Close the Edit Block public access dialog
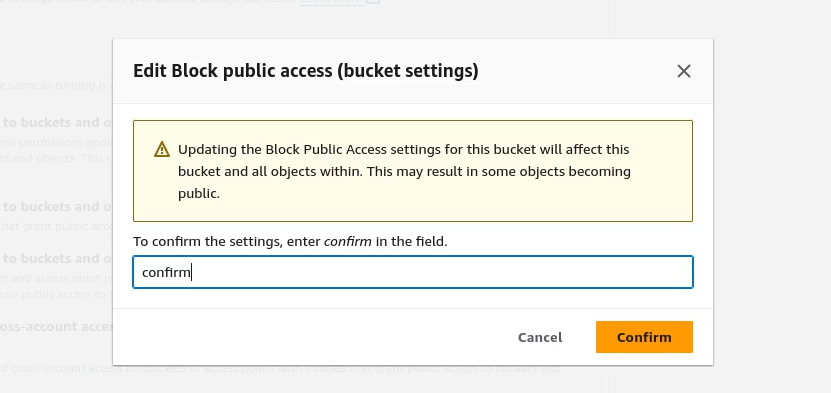Image resolution: width=831 pixels, height=393 pixels. [x=684, y=71]
